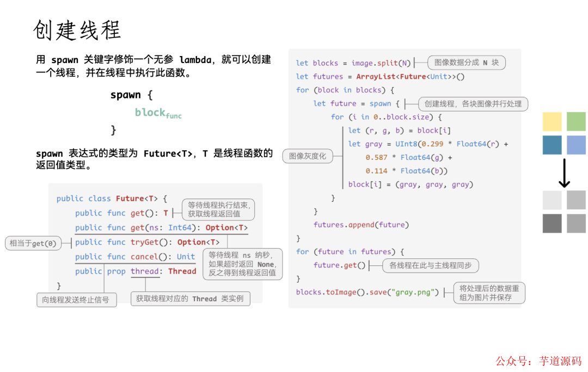The image size is (588, 372).
Task: Click the 图像灰度化 annotation bubble
Action: (x=307, y=156)
